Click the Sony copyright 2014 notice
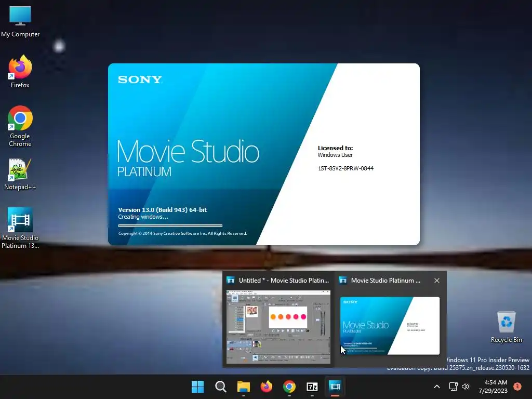Screen dimensions: 532x399 click(182, 233)
